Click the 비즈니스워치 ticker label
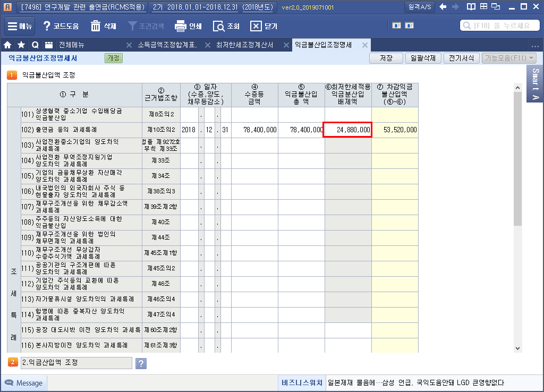Image resolution: width=544 pixels, height=392 pixels. pyautogui.click(x=302, y=382)
